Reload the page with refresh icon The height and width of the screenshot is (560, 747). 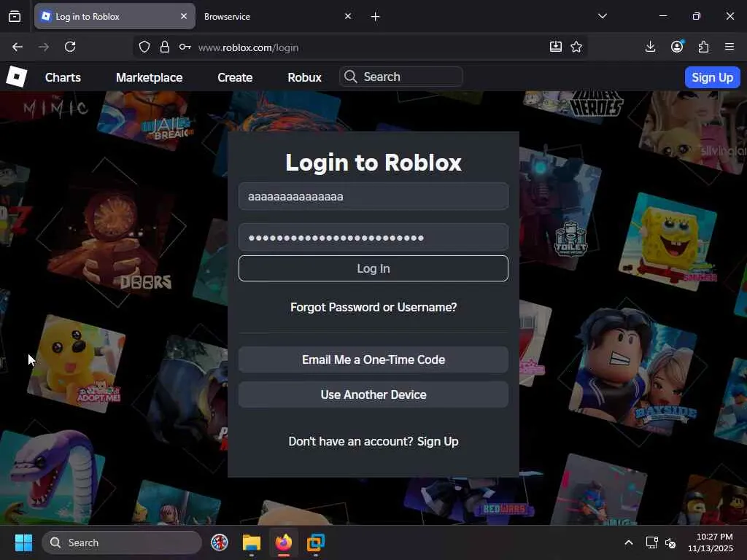pos(70,47)
